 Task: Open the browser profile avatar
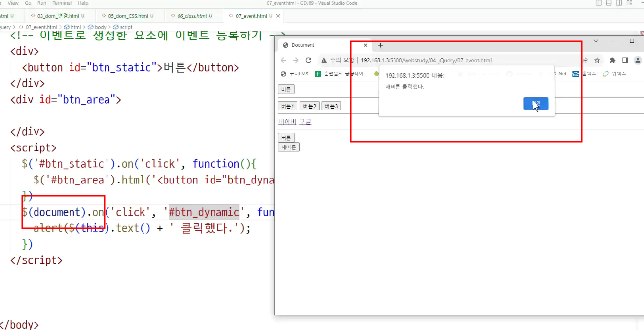pos(638,60)
